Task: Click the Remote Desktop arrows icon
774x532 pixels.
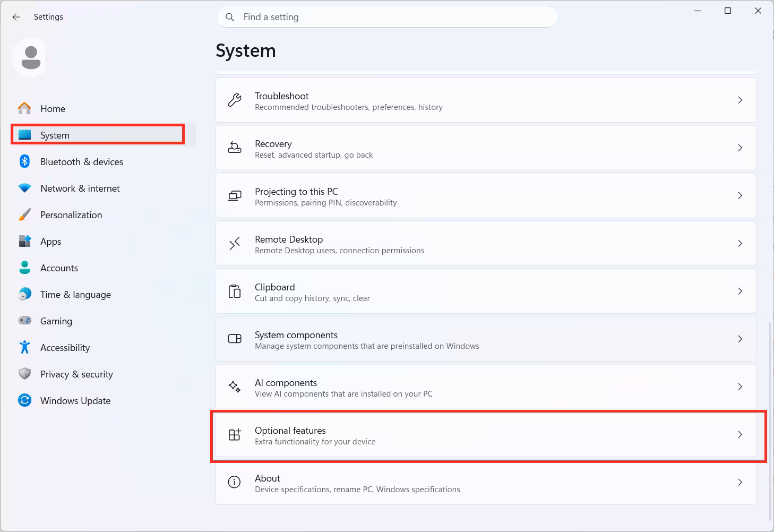Action: pos(235,243)
